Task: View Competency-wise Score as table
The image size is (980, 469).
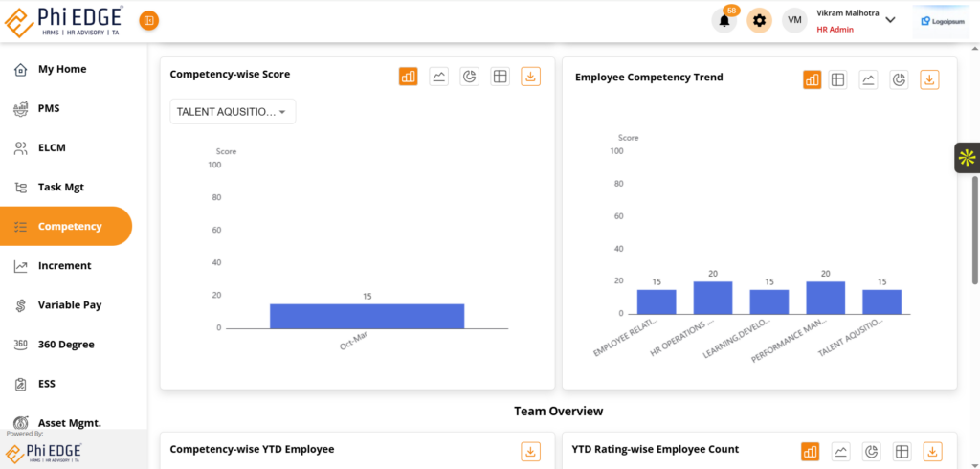Action: 500,78
